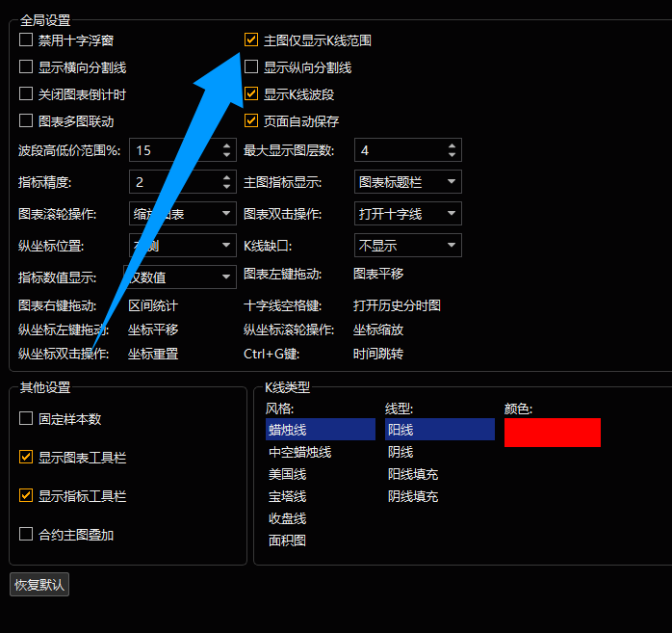Viewport: 672px width, 633px height.
Task: Enable 合约主图叠加 checkbox
Action: pos(26,535)
